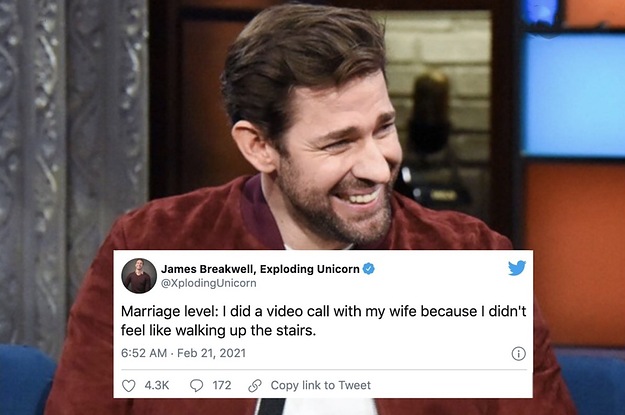The image size is (625, 415).
Task: Open the tweet info circle icon
Action: click(x=519, y=354)
